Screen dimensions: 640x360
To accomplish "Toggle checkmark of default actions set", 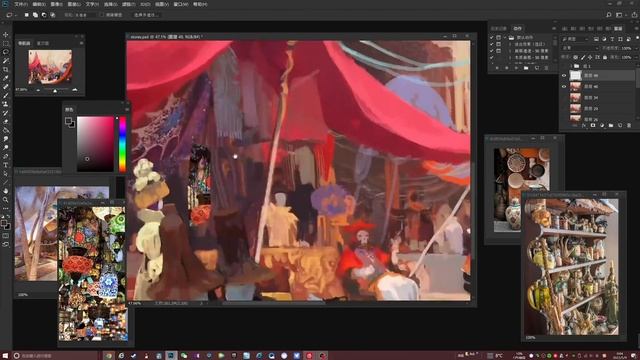I will tap(492, 37).
